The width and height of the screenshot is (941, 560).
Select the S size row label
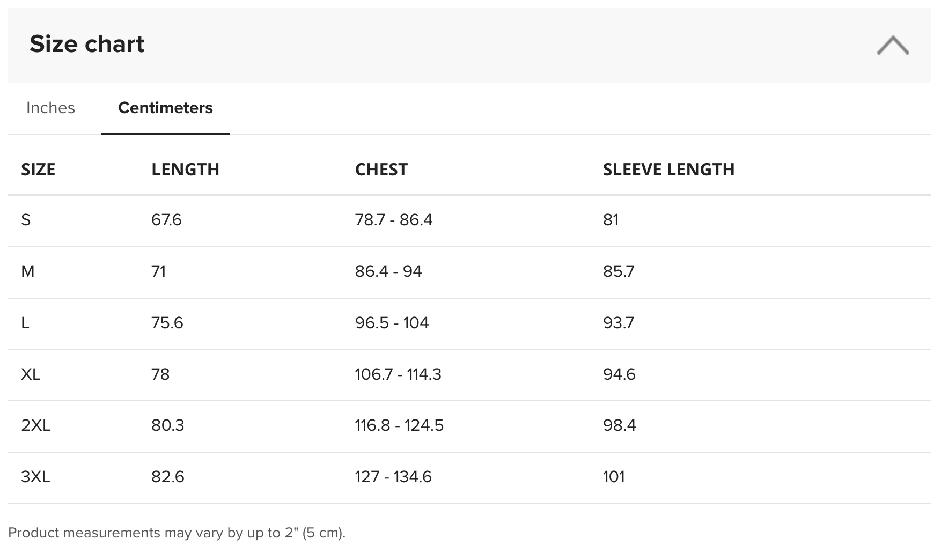pyautogui.click(x=26, y=220)
